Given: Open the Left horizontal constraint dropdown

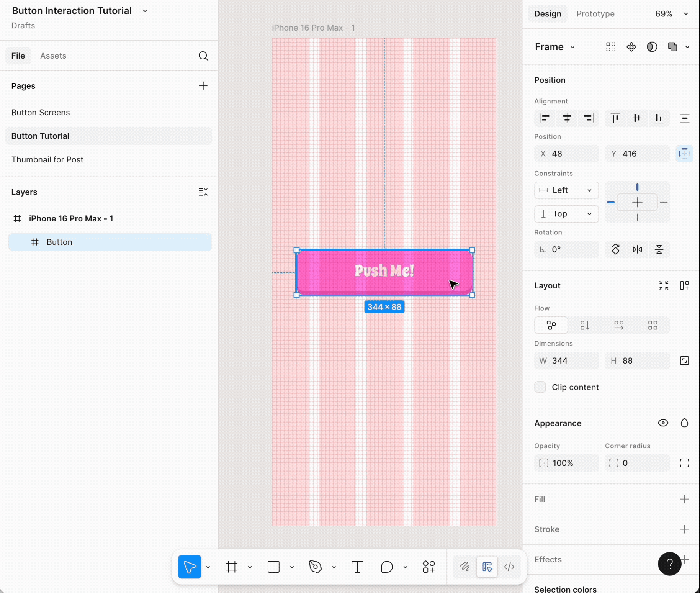Looking at the screenshot, I should pyautogui.click(x=566, y=190).
